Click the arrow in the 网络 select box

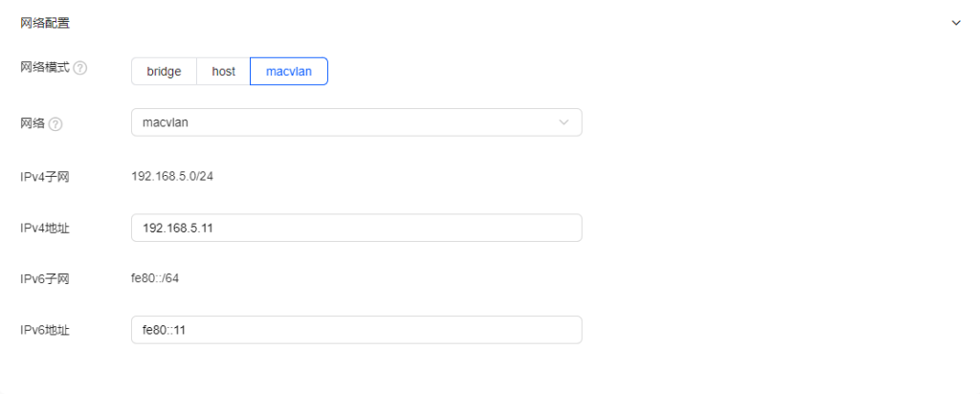[564, 122]
